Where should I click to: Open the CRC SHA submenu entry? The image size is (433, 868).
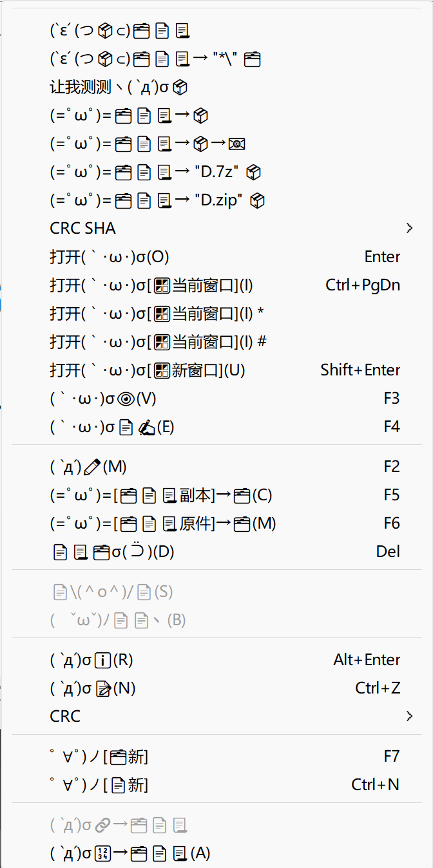82,228
